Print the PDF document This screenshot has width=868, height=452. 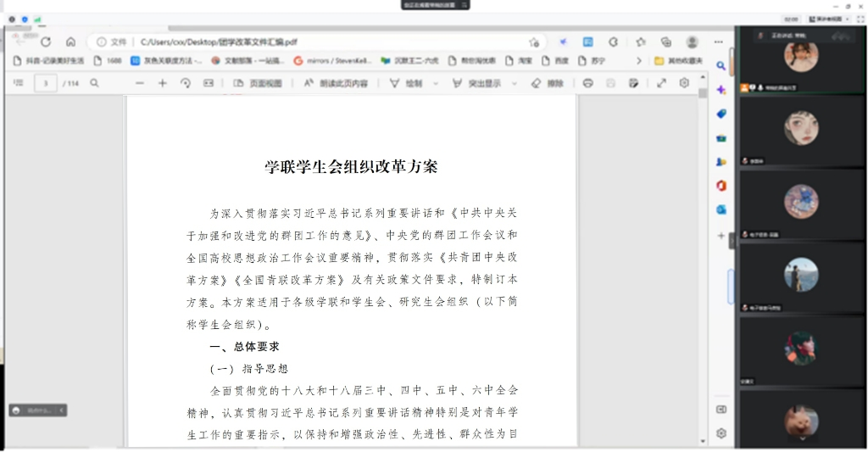(x=587, y=83)
